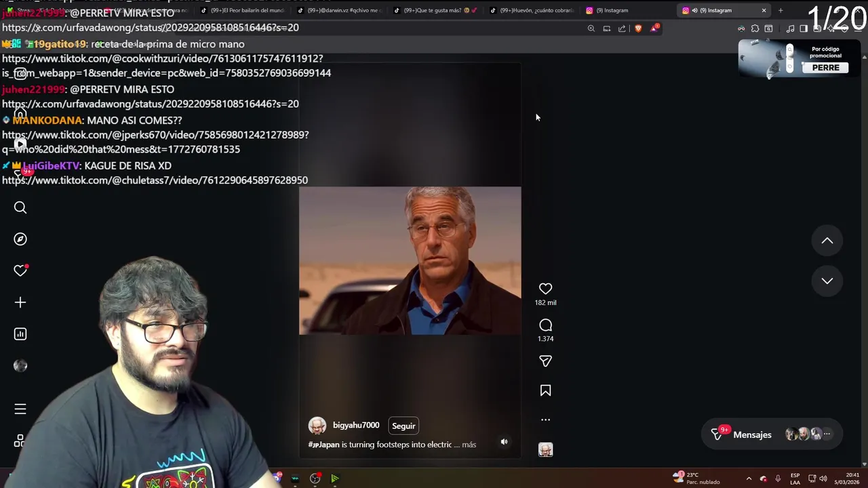Click chat username 19gatito19
Viewport: 868px width, 488px height.
(x=60, y=44)
